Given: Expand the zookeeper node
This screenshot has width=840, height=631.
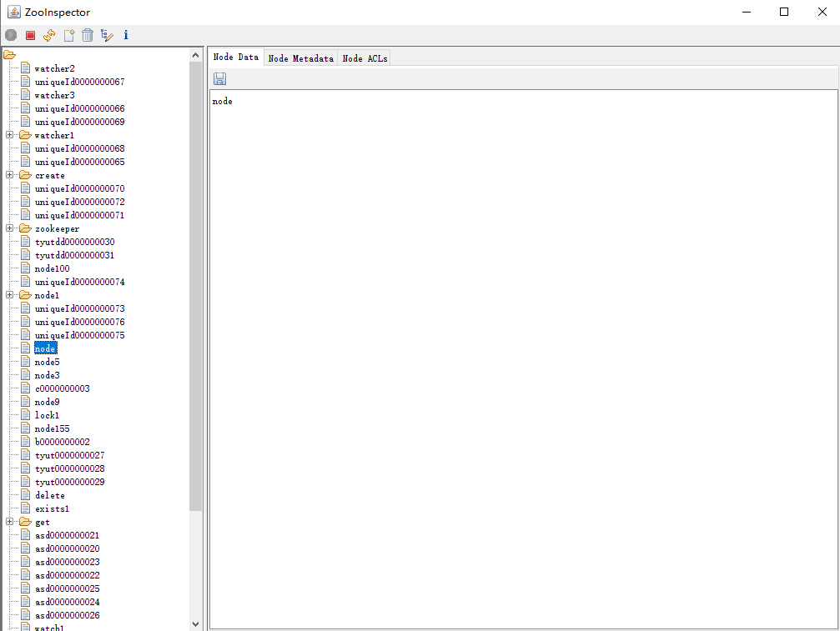Looking at the screenshot, I should (10, 228).
